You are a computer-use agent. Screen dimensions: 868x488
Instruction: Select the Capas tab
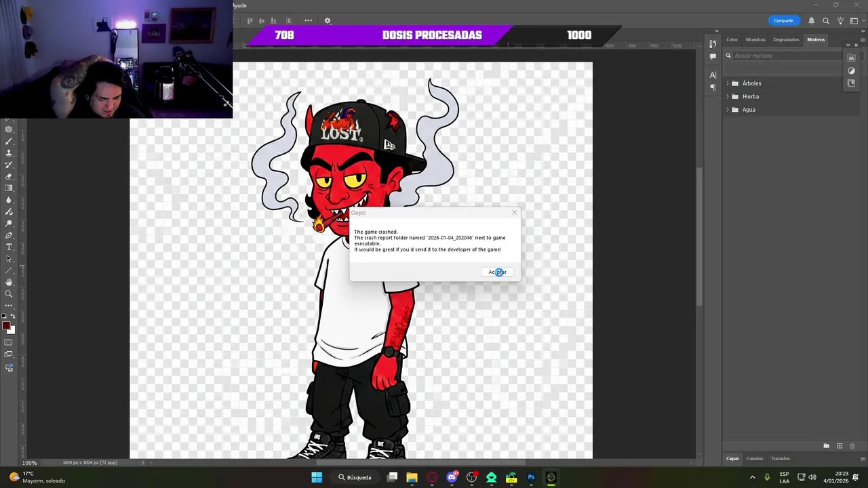733,459
